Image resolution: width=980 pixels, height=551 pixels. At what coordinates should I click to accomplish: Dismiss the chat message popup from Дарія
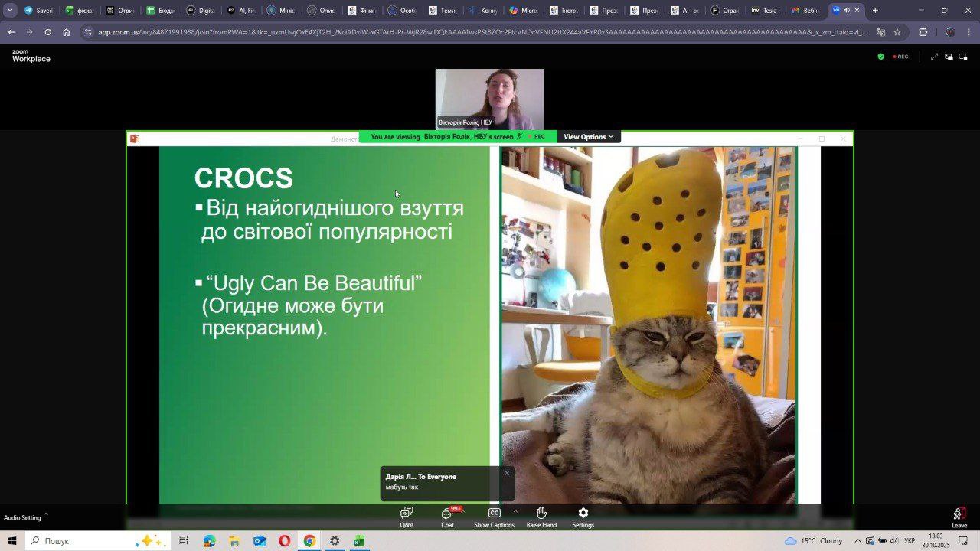[x=506, y=473]
